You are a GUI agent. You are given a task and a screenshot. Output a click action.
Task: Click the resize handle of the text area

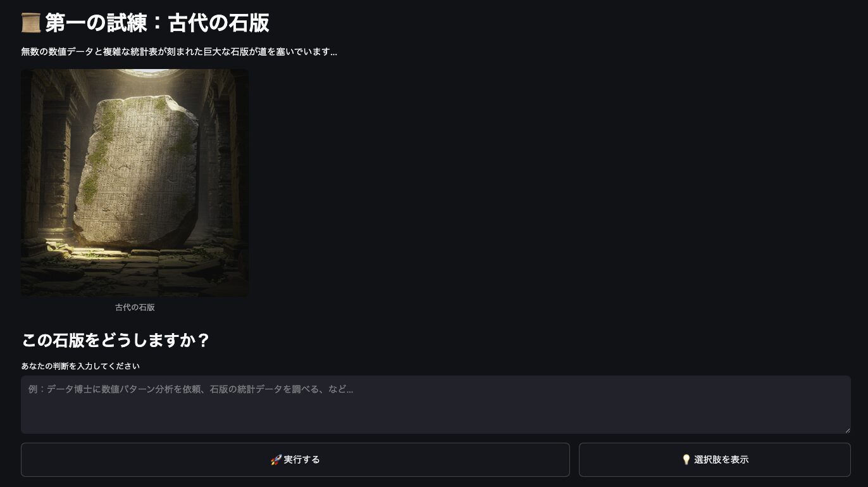tap(847, 430)
